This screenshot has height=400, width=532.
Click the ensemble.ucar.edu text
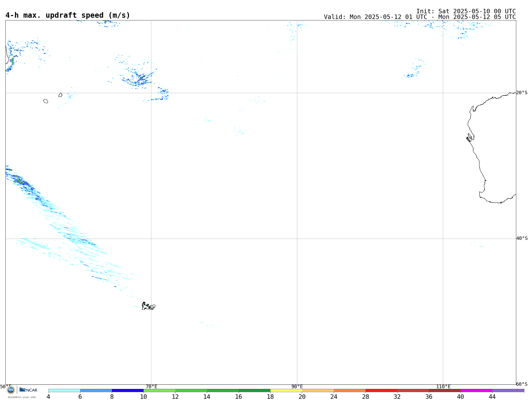(22, 397)
